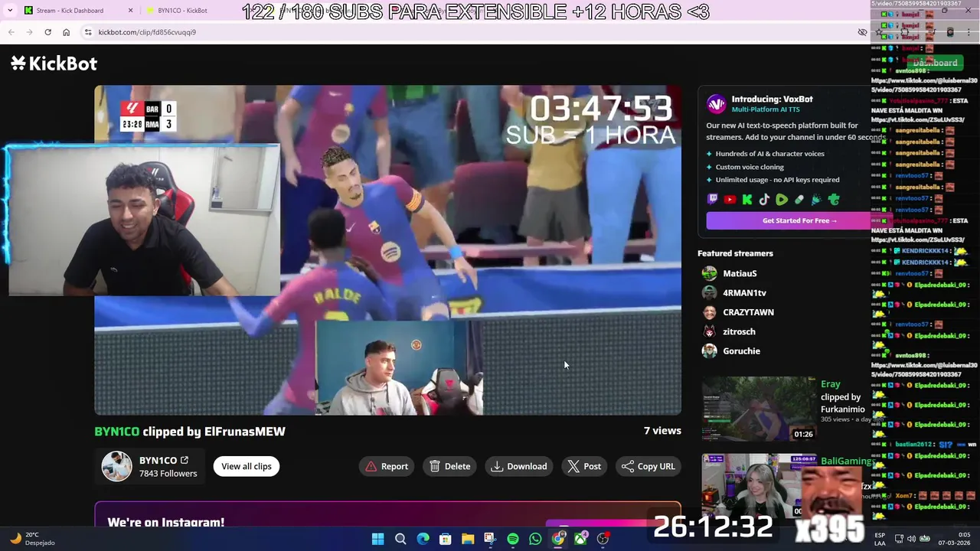Click the VoxBot logo icon
The image size is (980, 551).
pyautogui.click(x=716, y=104)
